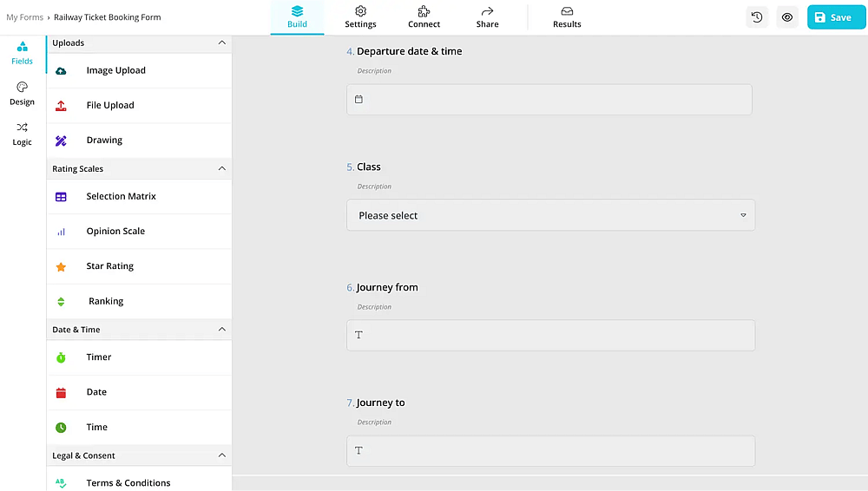This screenshot has height=491, width=868.
Task: Collapse the Uploads section
Action: [x=222, y=43]
